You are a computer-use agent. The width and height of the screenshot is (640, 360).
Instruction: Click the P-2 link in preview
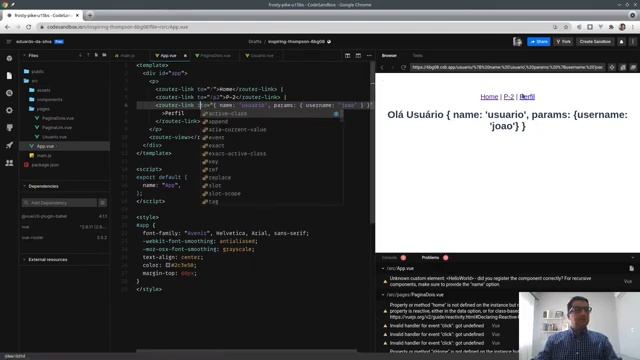coord(509,97)
